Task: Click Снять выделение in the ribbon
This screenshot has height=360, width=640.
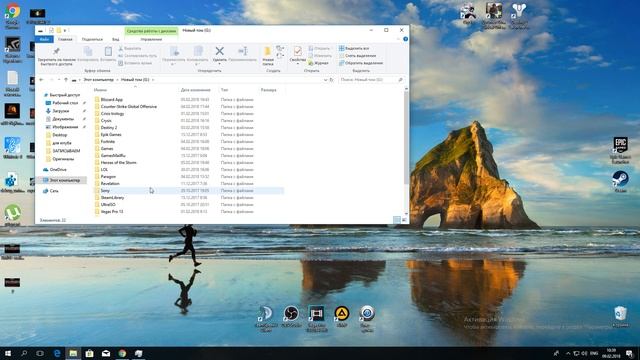Action: click(358, 56)
